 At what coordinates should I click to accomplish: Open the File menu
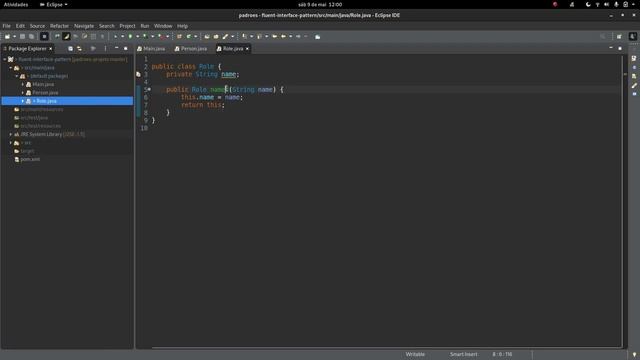(7, 26)
